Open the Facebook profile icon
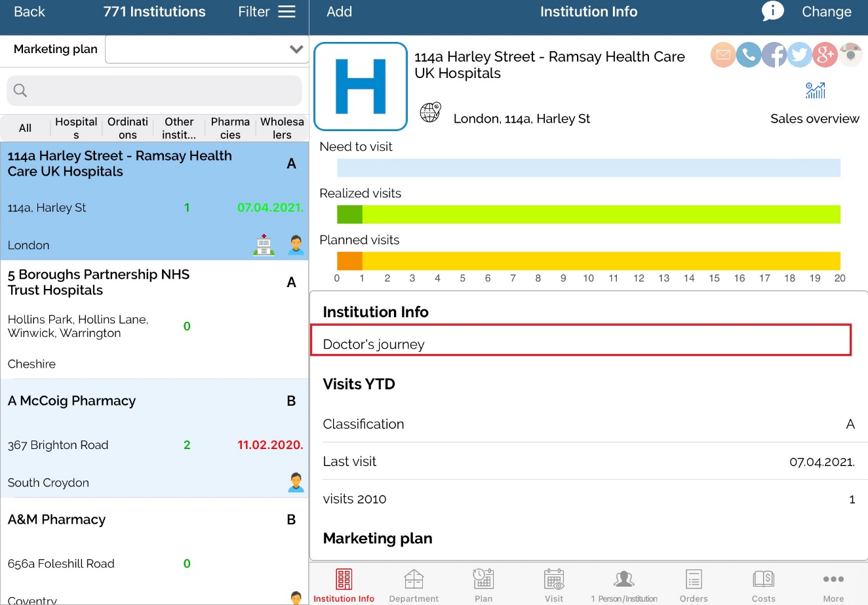 click(774, 55)
